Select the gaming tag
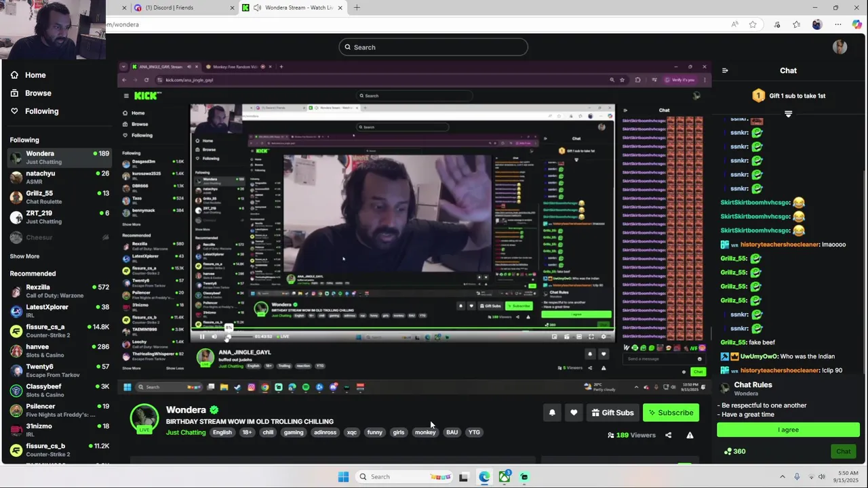This screenshot has width=868, height=488. tap(294, 432)
